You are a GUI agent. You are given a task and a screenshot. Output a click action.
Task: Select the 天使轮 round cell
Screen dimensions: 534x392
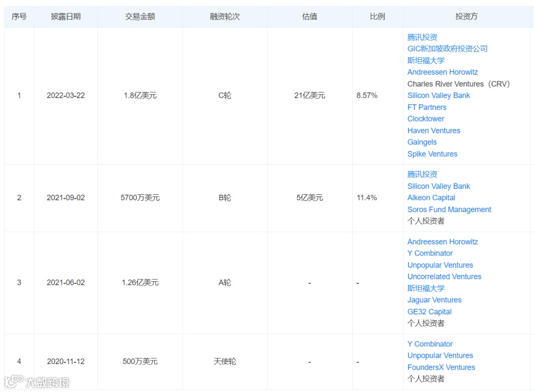pyautogui.click(x=225, y=362)
